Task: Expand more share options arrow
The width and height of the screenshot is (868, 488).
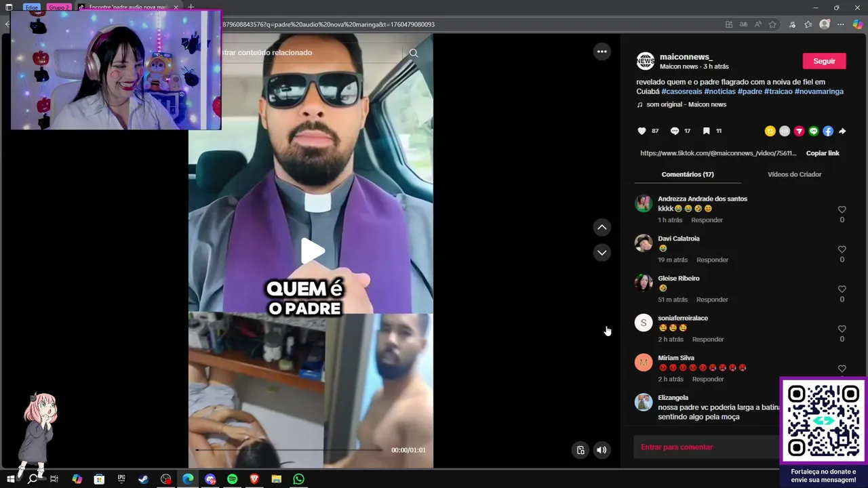Action: 842,131
